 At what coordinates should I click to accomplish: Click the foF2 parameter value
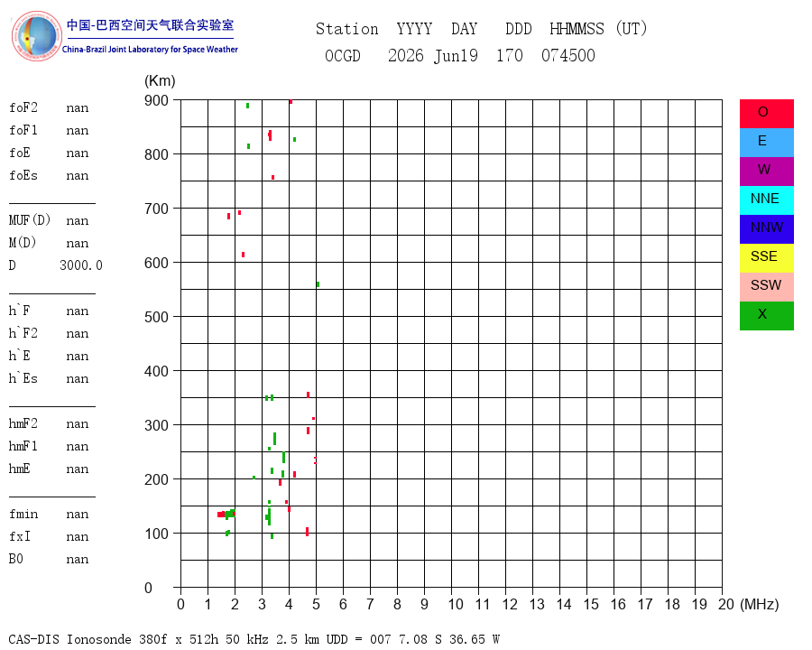coord(78,108)
